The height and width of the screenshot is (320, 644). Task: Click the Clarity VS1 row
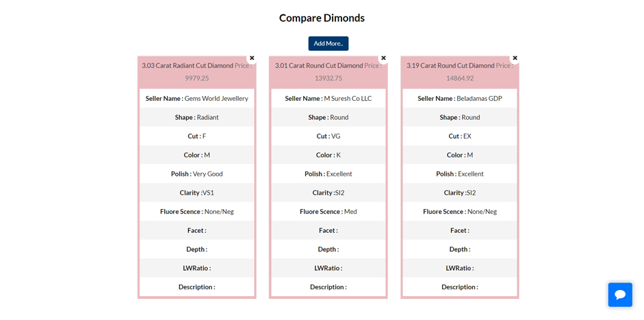[197, 193]
